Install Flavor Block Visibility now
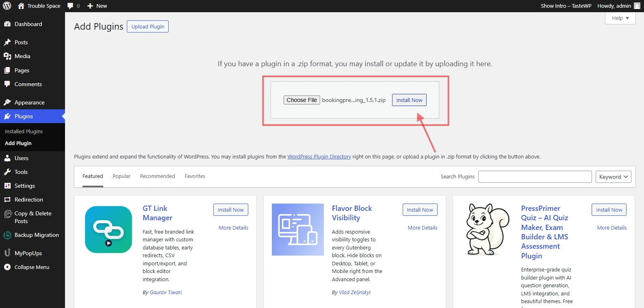This screenshot has width=644, height=308. pyautogui.click(x=420, y=210)
